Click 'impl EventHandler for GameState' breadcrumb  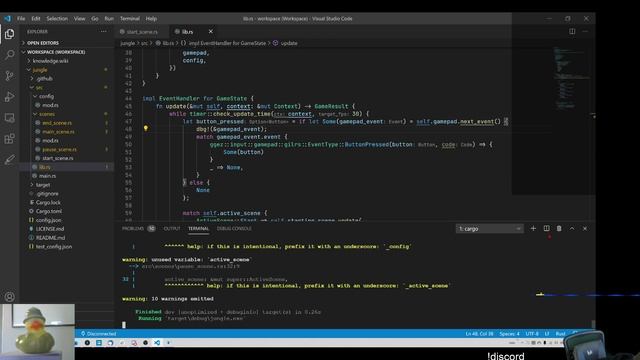click(227, 43)
